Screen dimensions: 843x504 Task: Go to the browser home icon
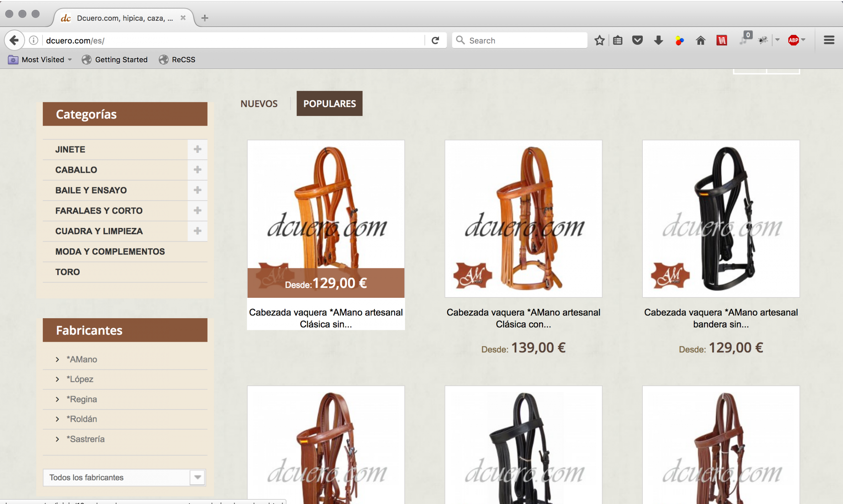click(700, 40)
